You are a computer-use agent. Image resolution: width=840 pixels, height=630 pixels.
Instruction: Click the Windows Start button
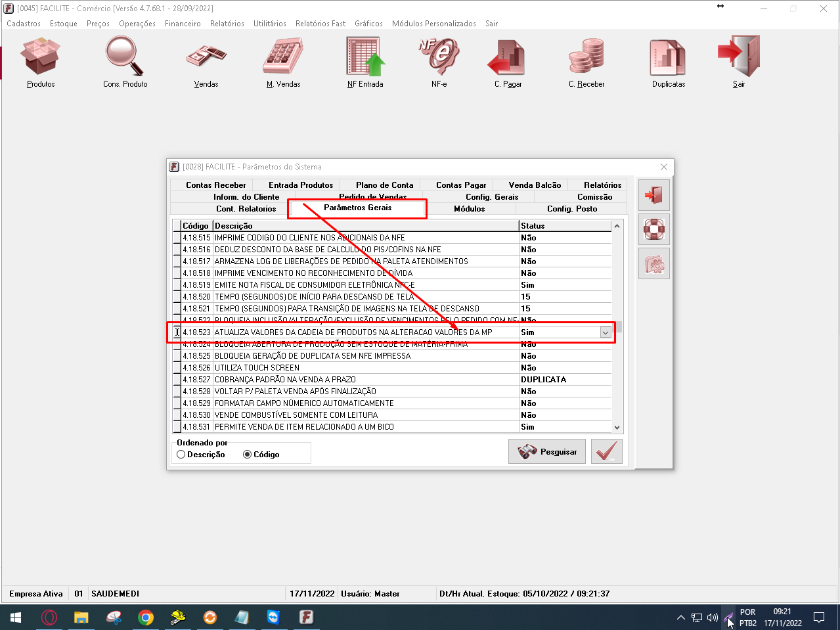[x=16, y=618]
